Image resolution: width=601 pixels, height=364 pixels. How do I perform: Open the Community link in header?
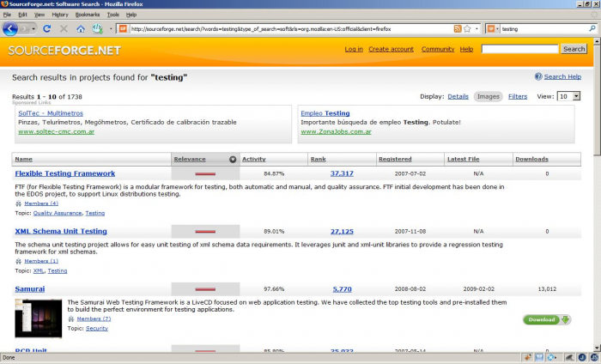point(438,49)
